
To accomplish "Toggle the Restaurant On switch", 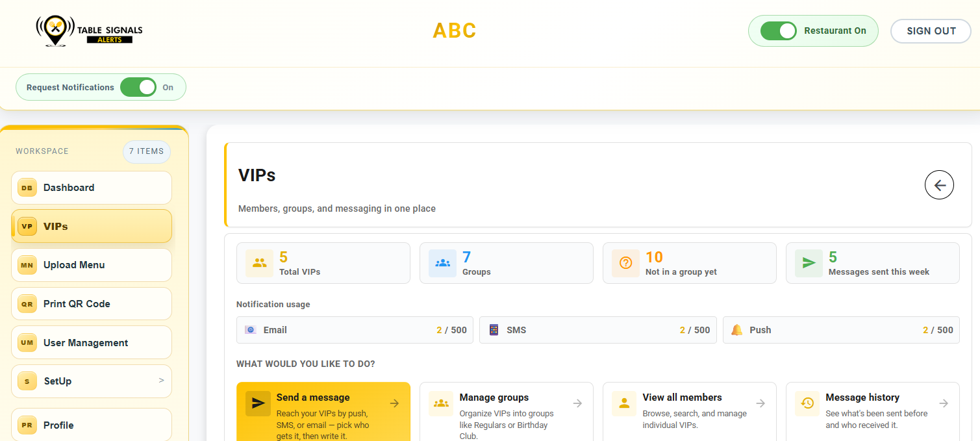I will (778, 31).
